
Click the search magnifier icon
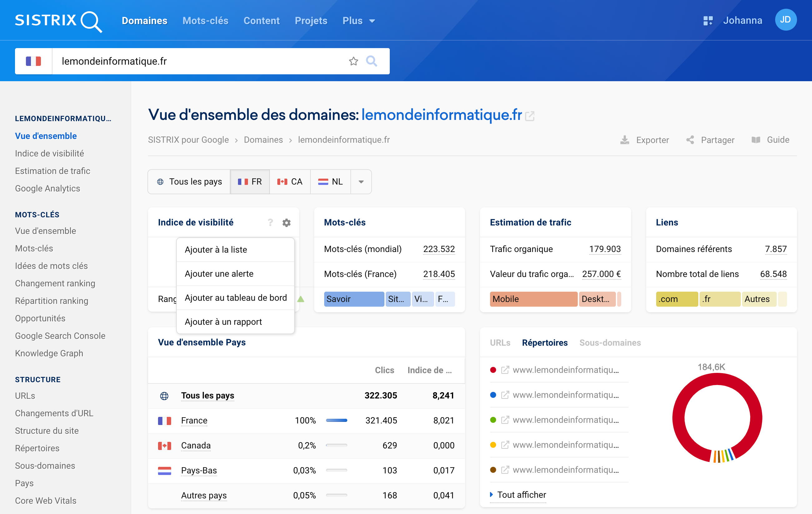point(371,61)
